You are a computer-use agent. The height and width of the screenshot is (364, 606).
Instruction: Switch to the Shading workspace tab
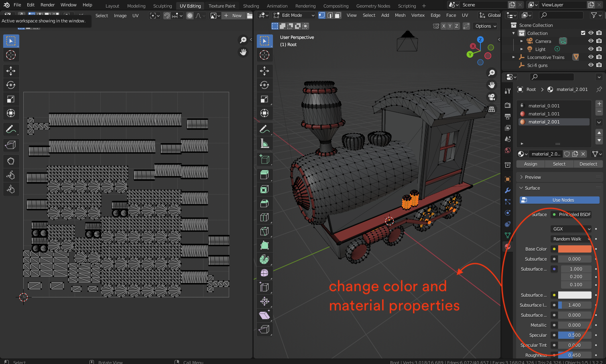coord(251,6)
